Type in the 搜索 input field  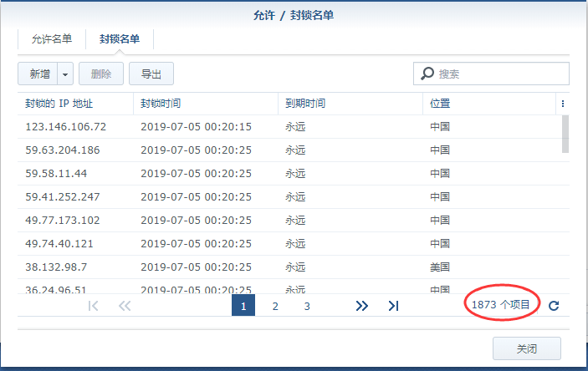coord(501,74)
